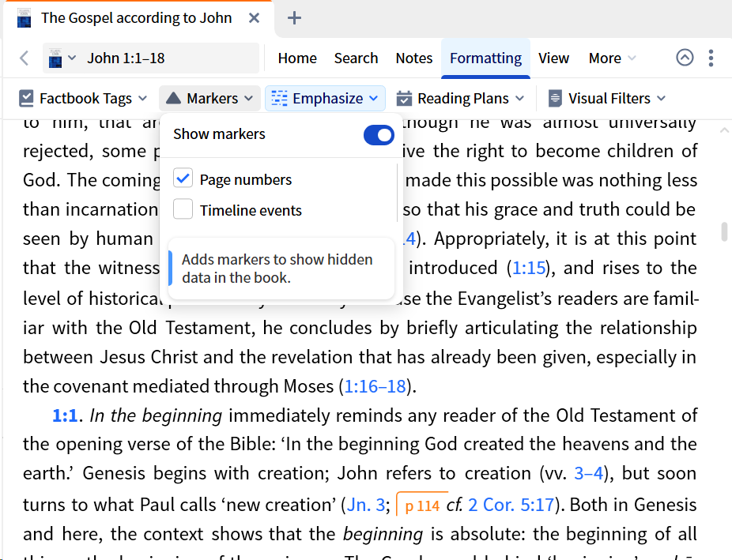
Task: Click the Factbook Tags checkmark icon
Action: coord(26,99)
